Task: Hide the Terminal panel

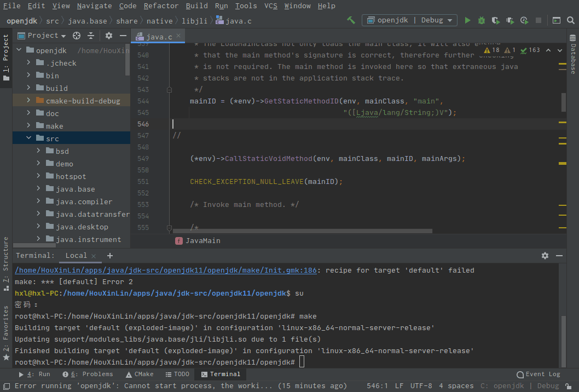Action: point(559,256)
